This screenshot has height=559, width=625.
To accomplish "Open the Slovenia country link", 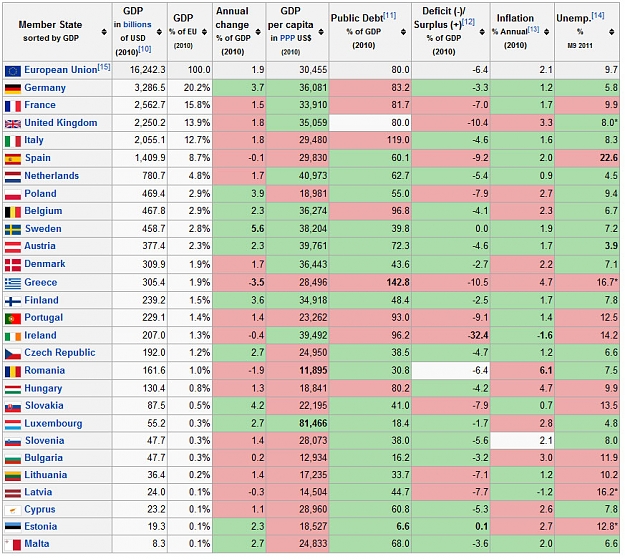I will 45,441.
